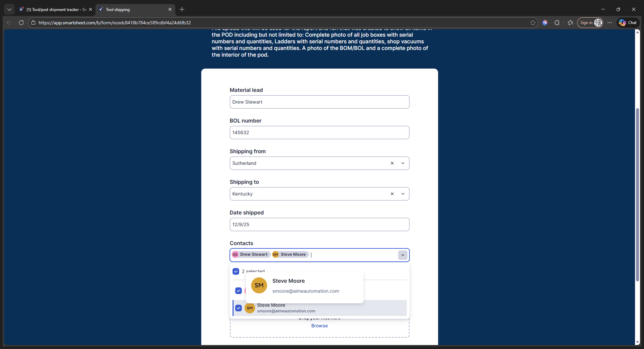Expand the Shipping from dropdown arrow

[403, 163]
